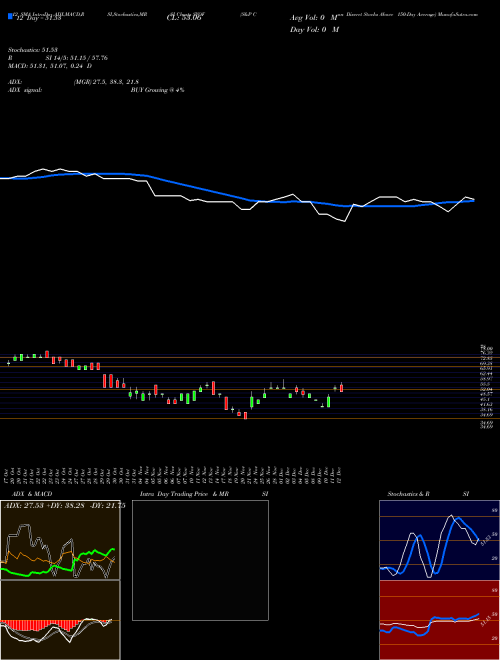Click the 'Intra Day Trading Price & MR SI' title
This screenshot has width=500, height=660.
204,494
